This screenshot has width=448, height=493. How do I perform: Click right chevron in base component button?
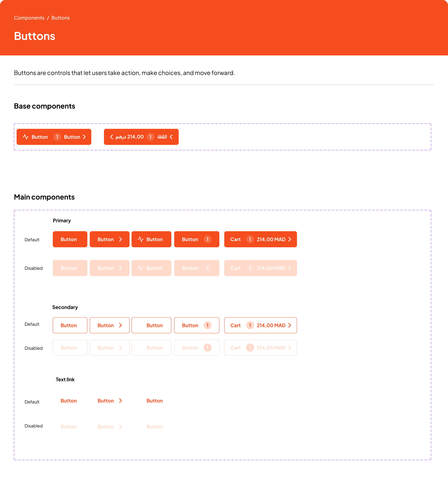(84, 137)
